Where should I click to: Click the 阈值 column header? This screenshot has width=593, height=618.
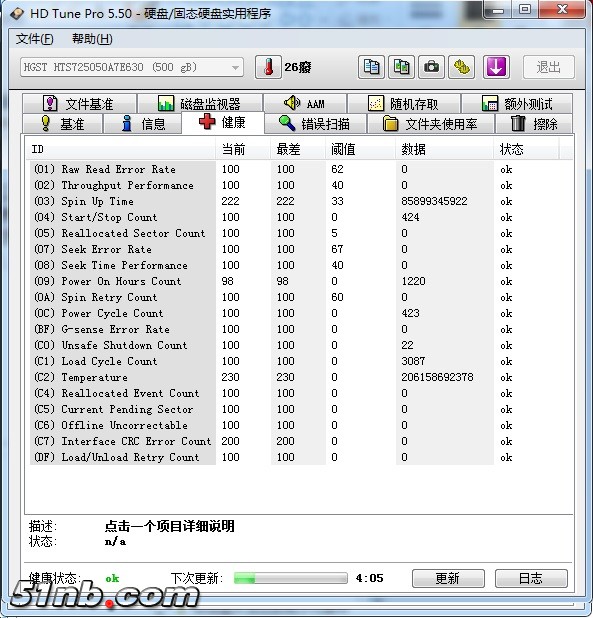[x=360, y=149]
